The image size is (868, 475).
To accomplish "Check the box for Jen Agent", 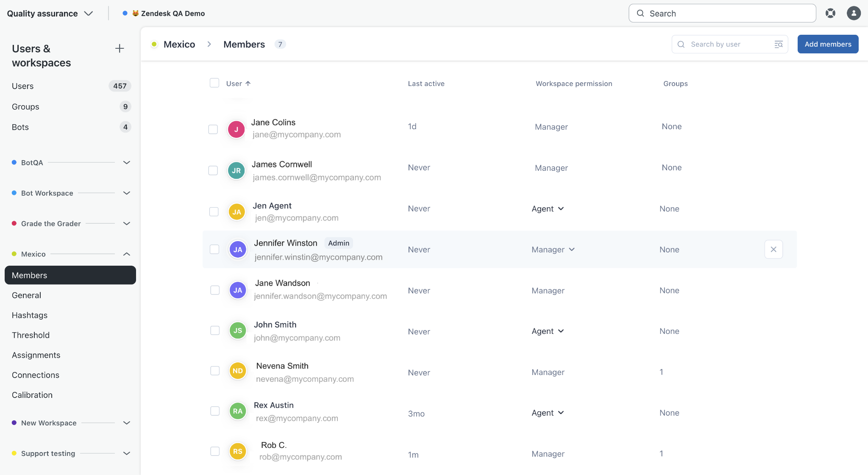I will pos(214,211).
